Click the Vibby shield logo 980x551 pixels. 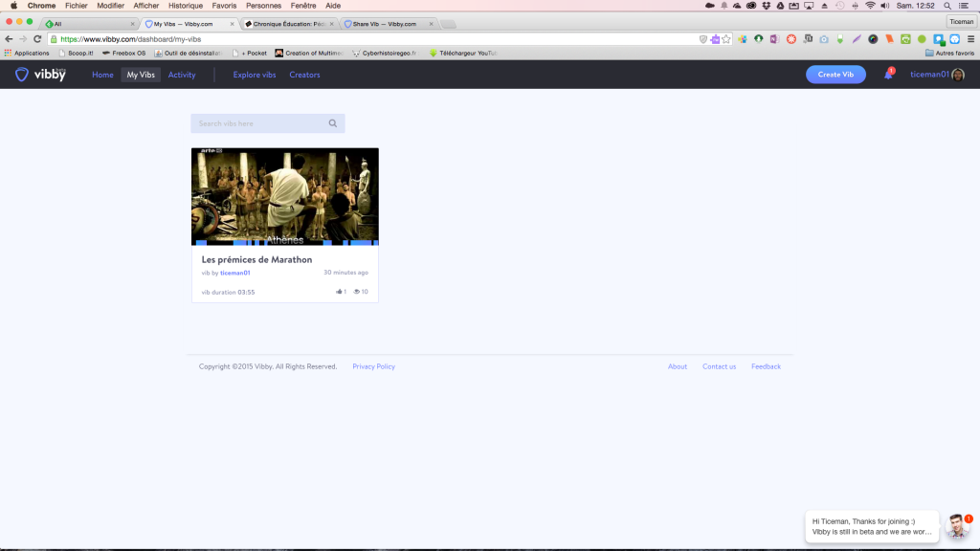point(21,75)
